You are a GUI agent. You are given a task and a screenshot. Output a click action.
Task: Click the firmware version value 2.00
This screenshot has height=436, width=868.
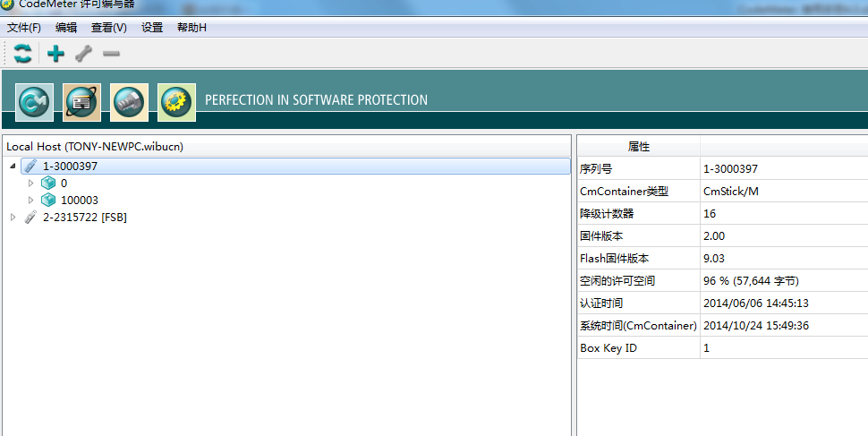click(x=714, y=236)
